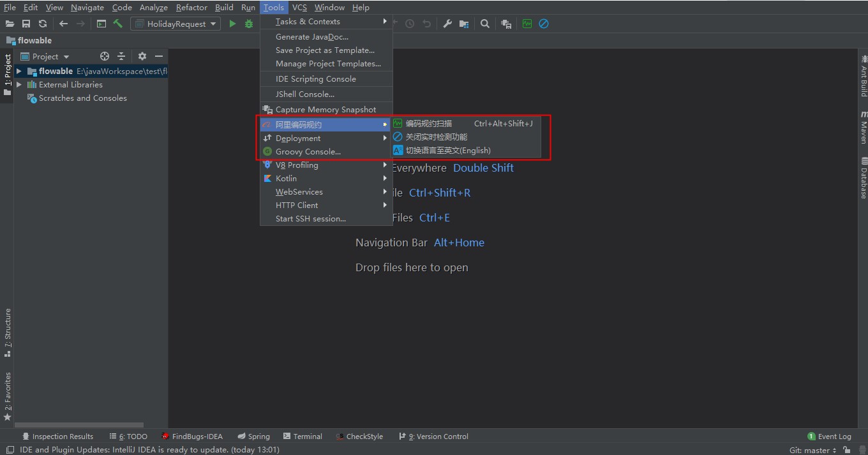Start debugging with the bug icon
The width and height of the screenshot is (868, 455).
pyautogui.click(x=249, y=24)
